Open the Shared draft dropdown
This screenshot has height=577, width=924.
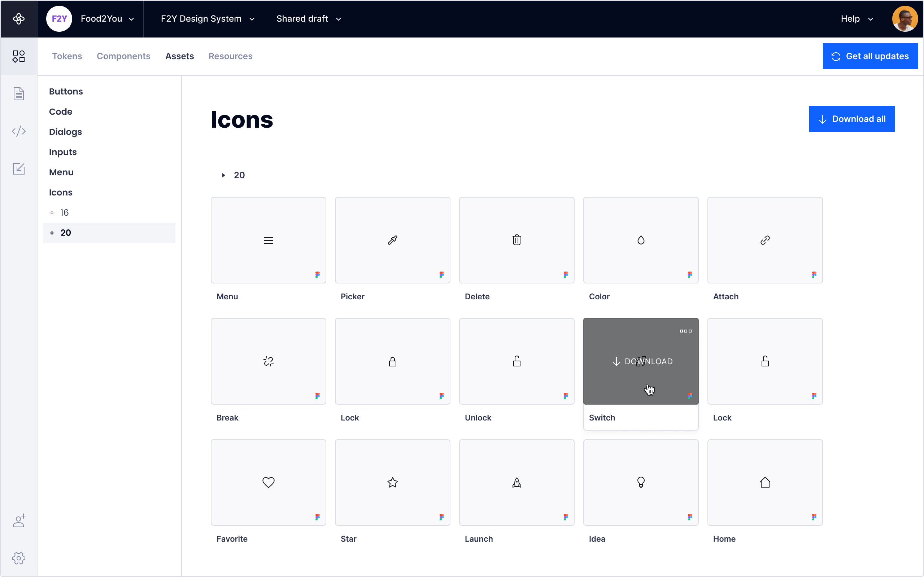[x=338, y=18]
